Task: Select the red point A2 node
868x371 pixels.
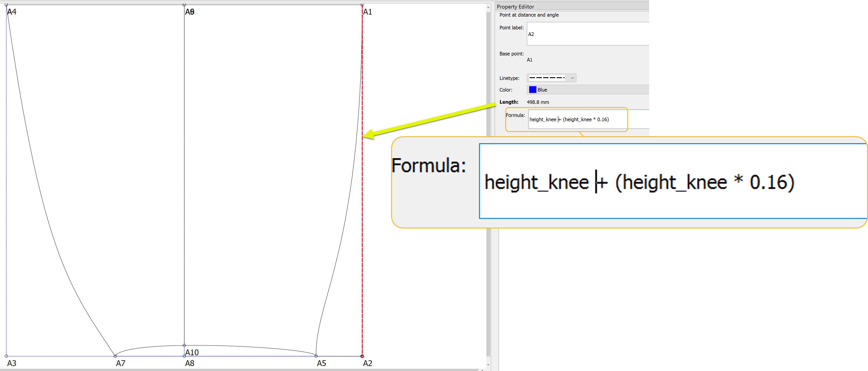Action: click(362, 356)
